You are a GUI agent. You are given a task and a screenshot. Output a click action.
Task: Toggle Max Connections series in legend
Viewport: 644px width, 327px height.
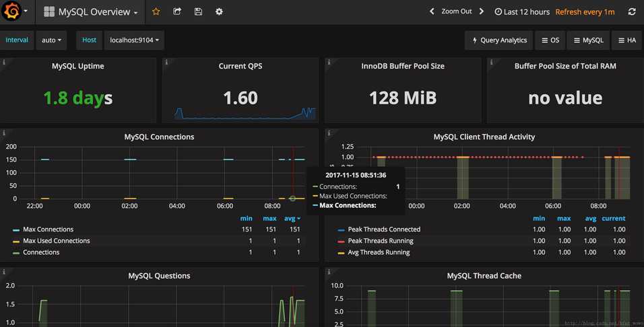tap(48, 229)
